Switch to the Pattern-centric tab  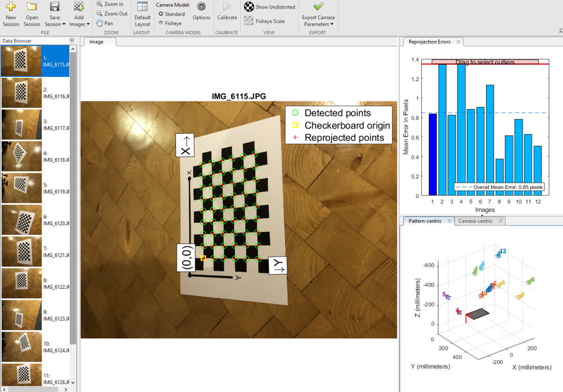pyautogui.click(x=425, y=221)
